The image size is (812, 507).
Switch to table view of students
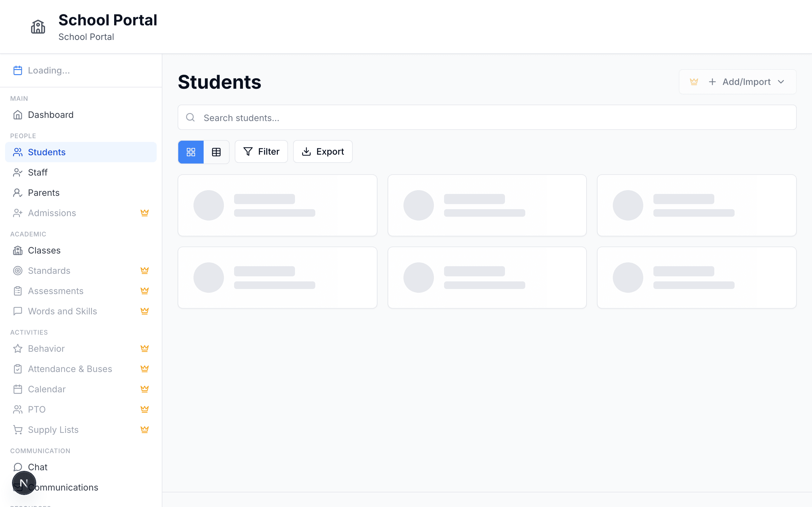point(216,151)
